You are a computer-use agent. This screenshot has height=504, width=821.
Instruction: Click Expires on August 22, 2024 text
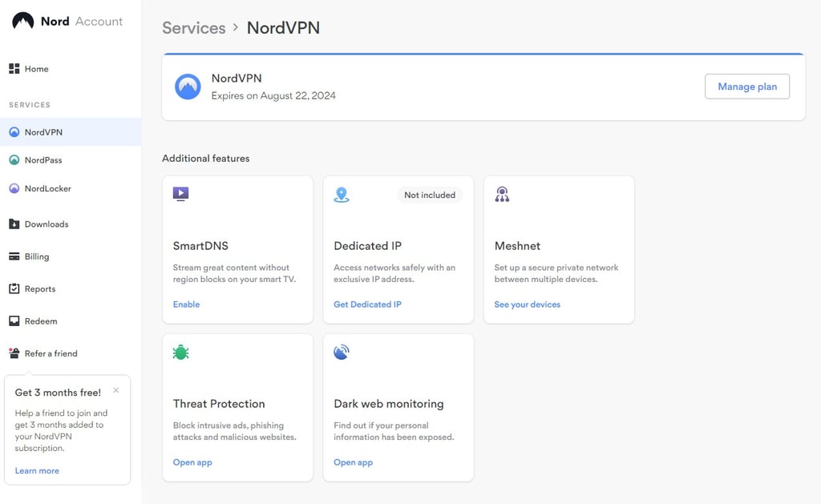pyautogui.click(x=273, y=95)
